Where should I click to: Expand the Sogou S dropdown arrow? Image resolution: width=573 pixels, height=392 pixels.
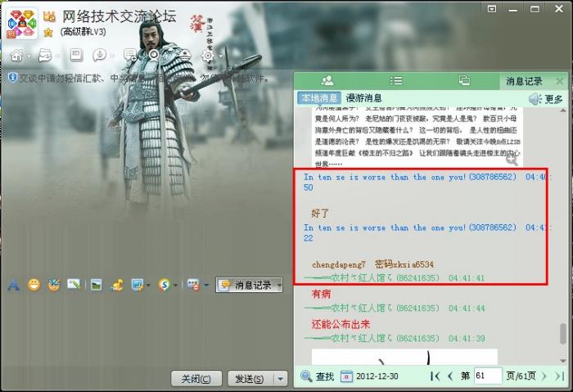175,286
